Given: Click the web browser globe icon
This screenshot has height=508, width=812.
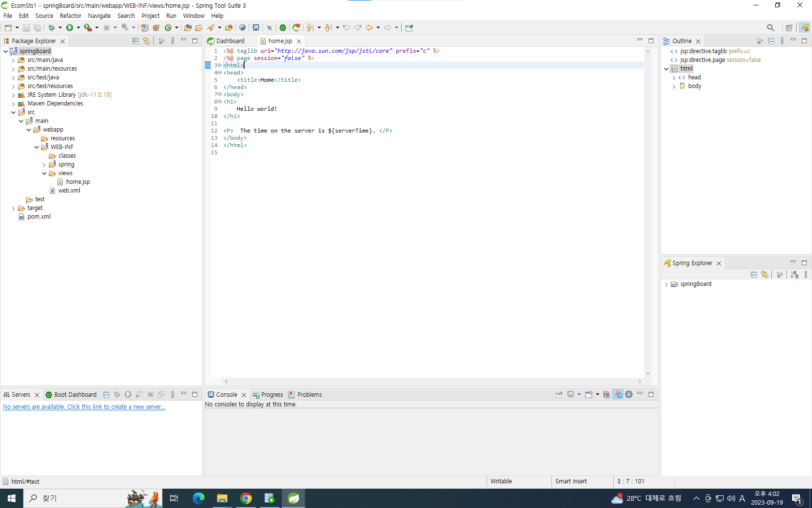Looking at the screenshot, I should click(x=243, y=28).
